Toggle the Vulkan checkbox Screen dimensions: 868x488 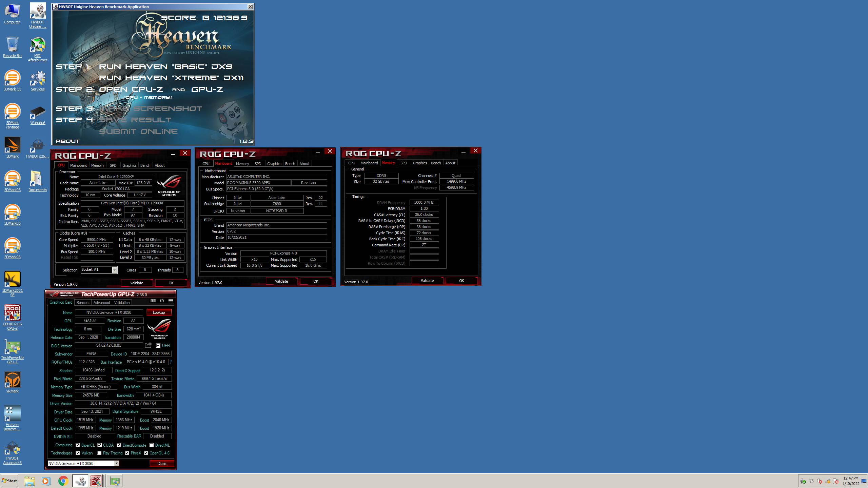click(x=78, y=453)
